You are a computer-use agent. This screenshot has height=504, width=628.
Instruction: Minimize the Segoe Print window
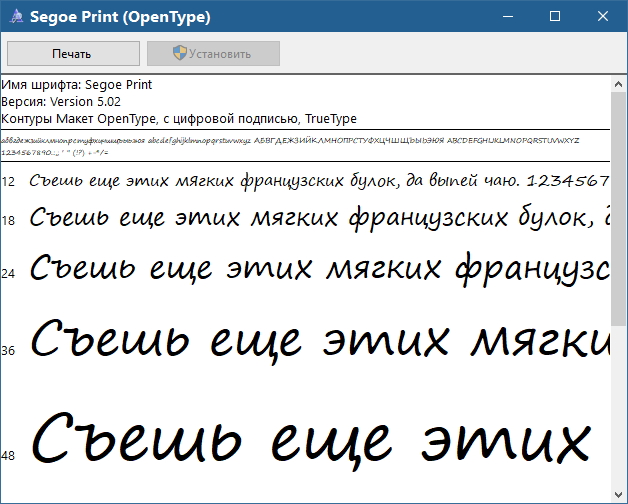coord(508,16)
